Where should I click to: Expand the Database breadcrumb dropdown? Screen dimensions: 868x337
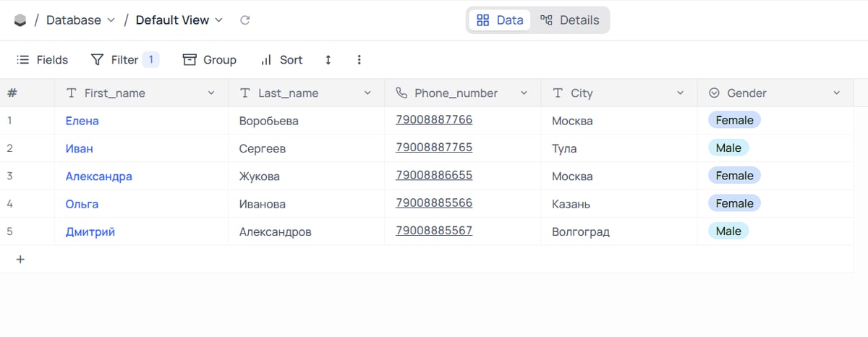[111, 20]
